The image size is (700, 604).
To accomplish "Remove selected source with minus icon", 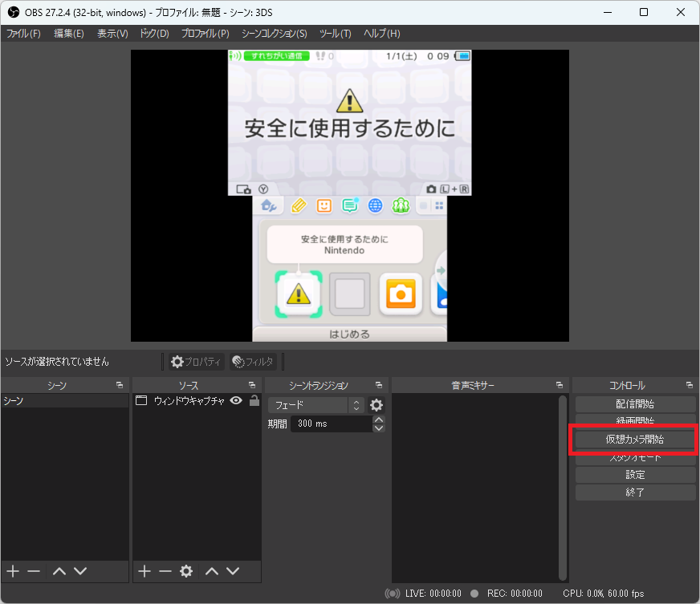I will [165, 571].
